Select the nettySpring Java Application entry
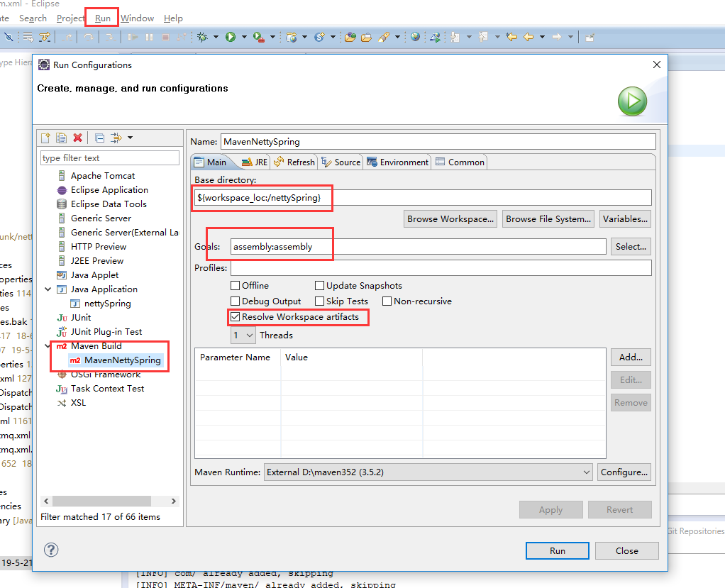The image size is (725, 588). [x=108, y=304]
